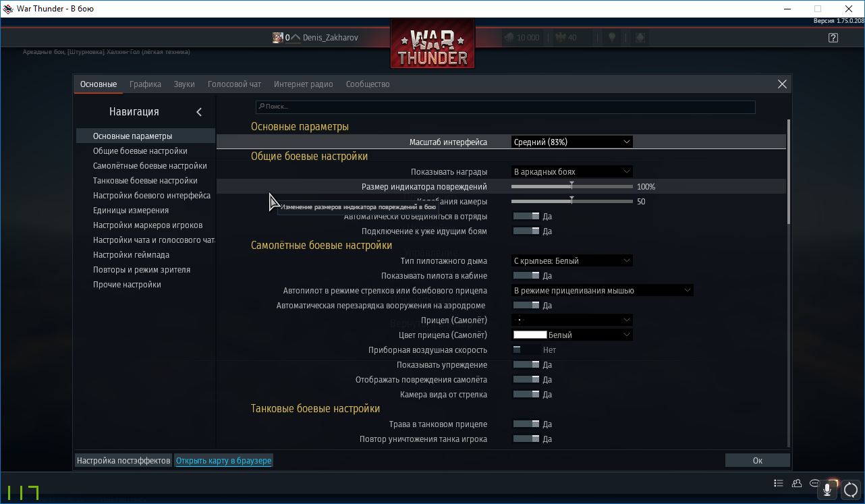Click the War Thunder title bar app icon
Image resolution: width=865 pixels, height=504 pixels.
tap(9, 9)
